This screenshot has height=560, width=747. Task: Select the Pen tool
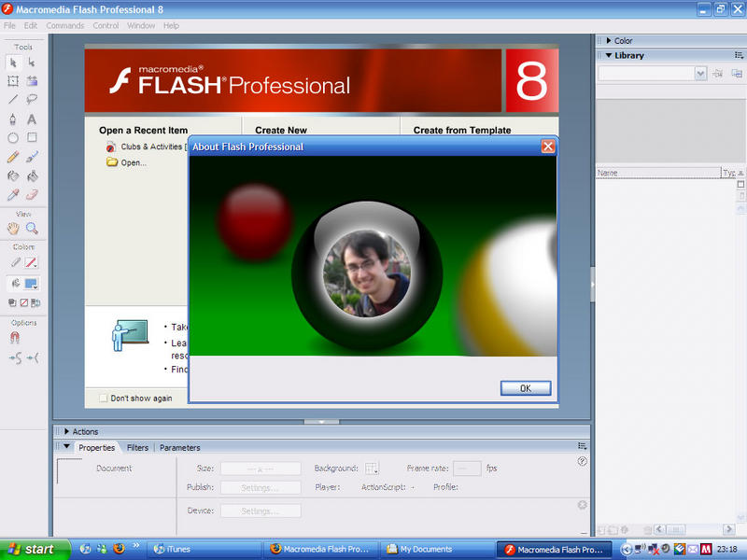13,119
